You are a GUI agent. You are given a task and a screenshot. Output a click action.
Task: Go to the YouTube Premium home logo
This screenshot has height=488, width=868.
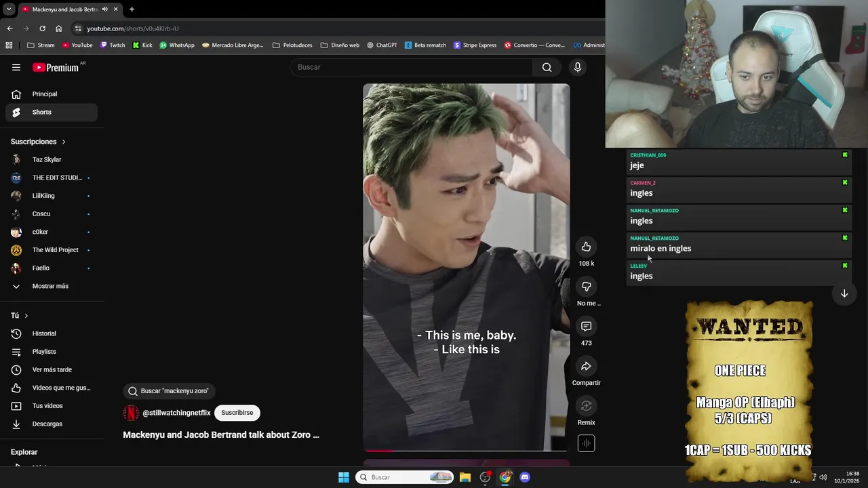point(56,67)
